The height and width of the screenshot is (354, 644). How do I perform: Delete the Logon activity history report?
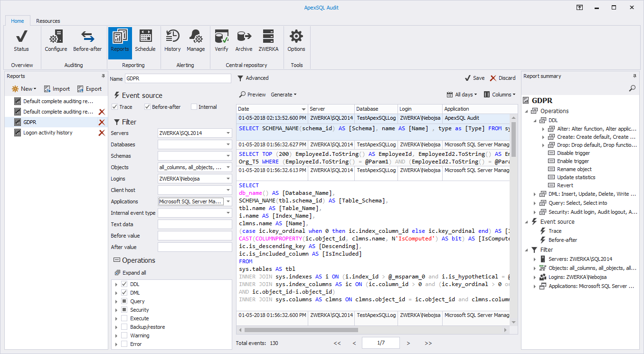coord(101,133)
